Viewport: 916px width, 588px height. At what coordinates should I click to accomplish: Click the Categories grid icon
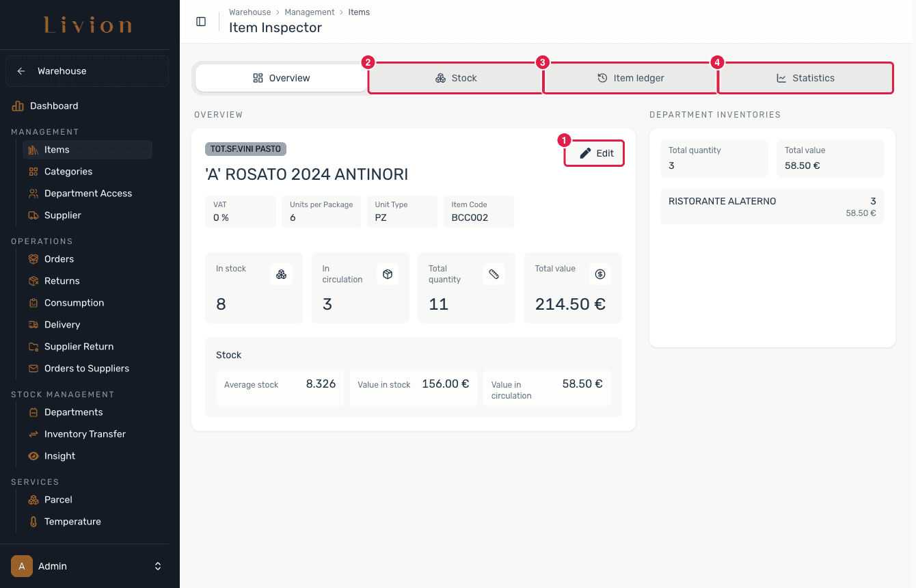click(x=33, y=172)
